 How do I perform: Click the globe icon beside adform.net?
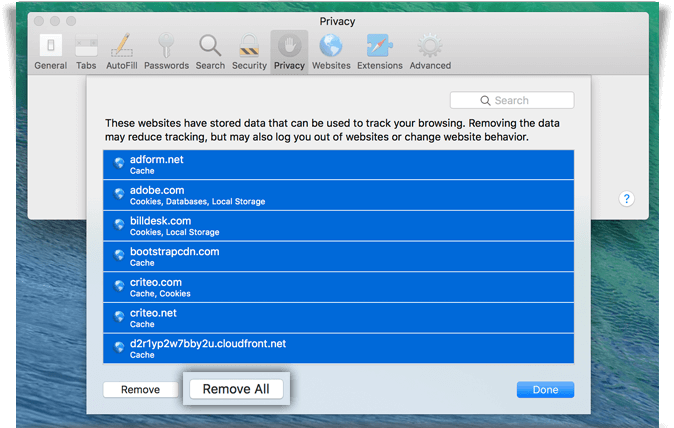(119, 163)
